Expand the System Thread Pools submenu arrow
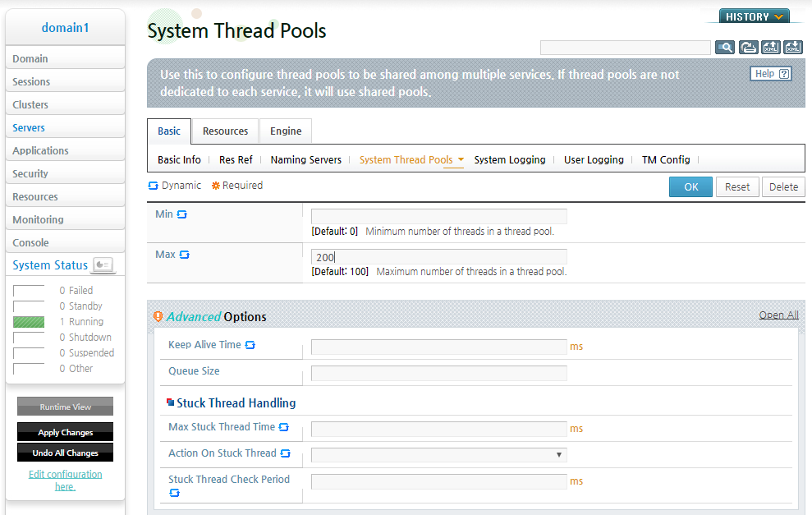 461,159
